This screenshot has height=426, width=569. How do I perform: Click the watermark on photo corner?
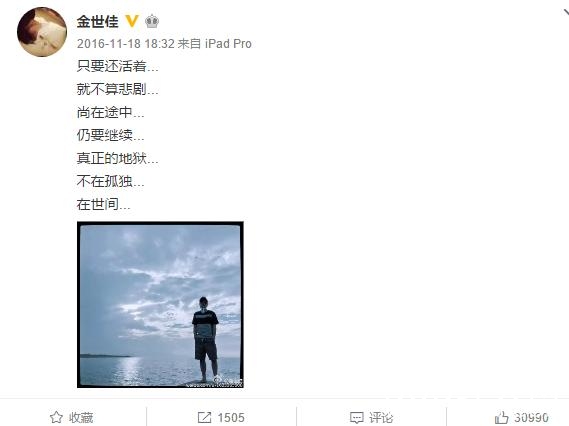point(214,382)
